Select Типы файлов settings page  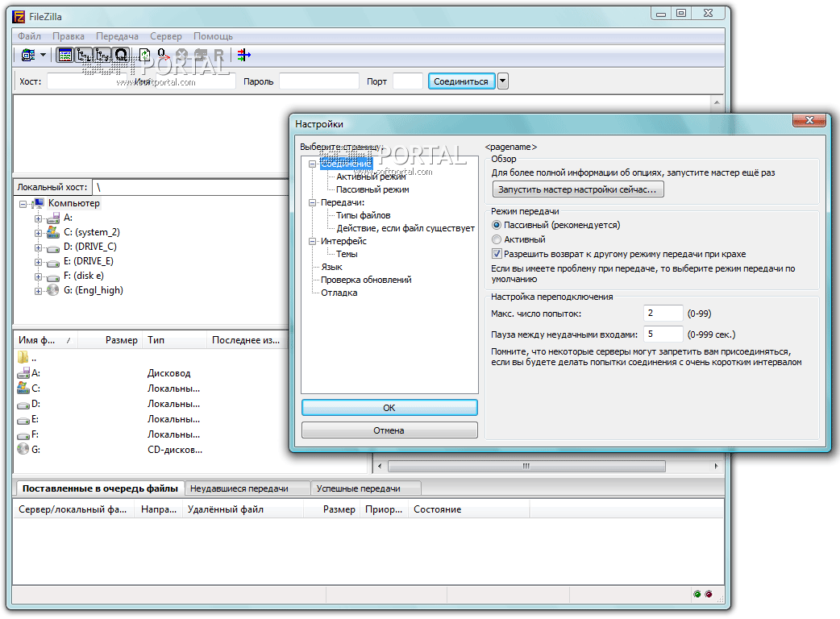tap(364, 215)
